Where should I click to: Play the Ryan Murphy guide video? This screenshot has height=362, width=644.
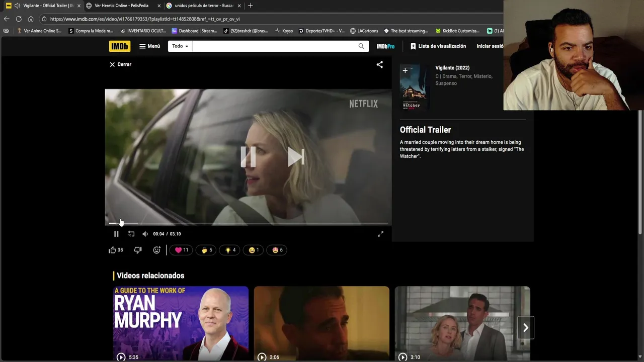[x=181, y=323]
